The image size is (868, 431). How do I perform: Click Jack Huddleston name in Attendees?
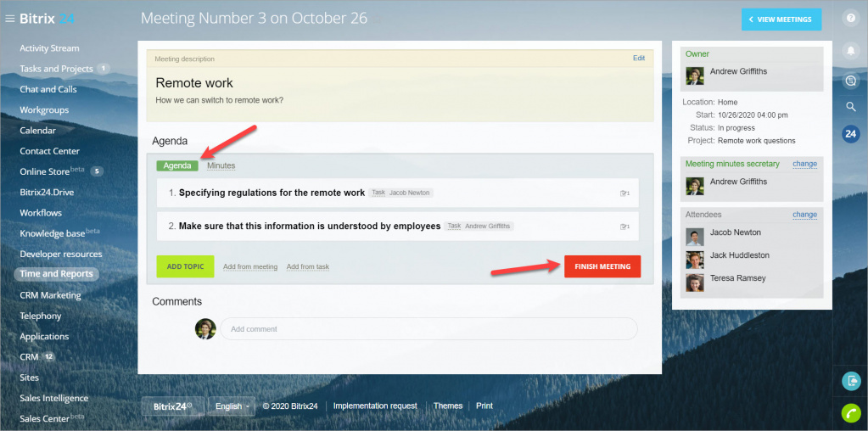(740, 255)
